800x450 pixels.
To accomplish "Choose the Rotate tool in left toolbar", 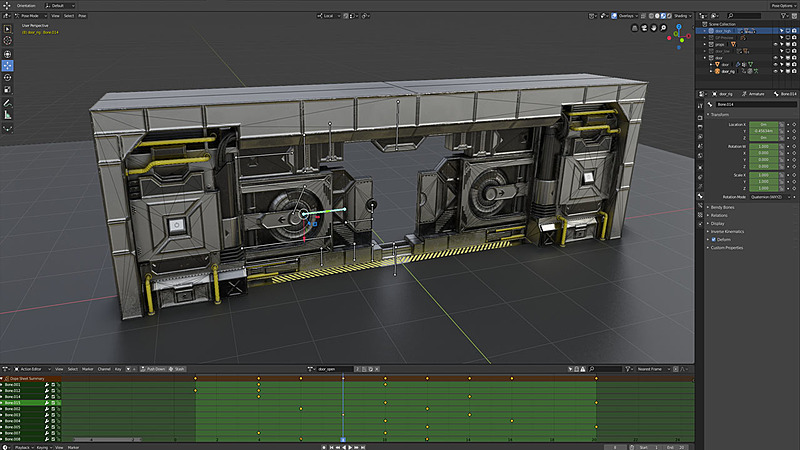I will pos(8,78).
